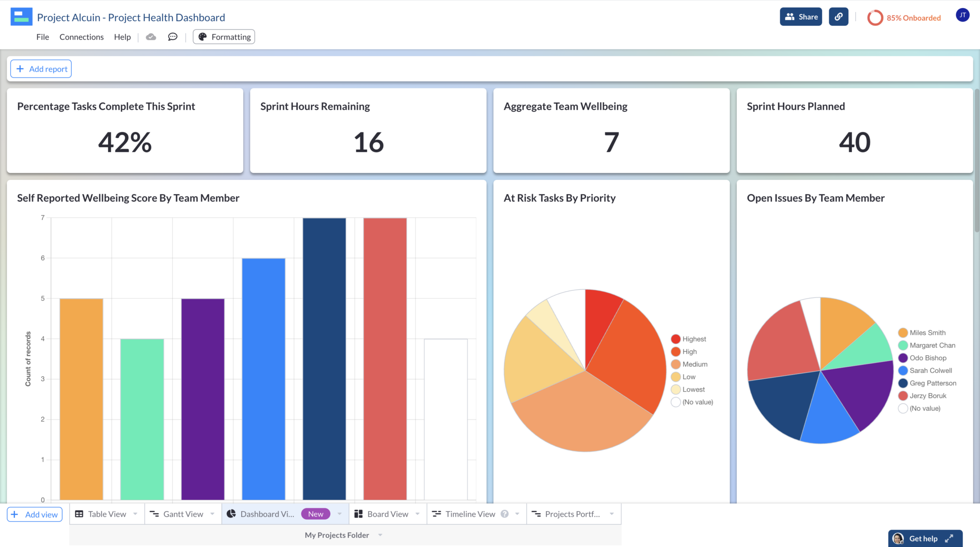980x547 pixels.
Task: Click the Get help button
Action: pyautogui.click(x=925, y=538)
